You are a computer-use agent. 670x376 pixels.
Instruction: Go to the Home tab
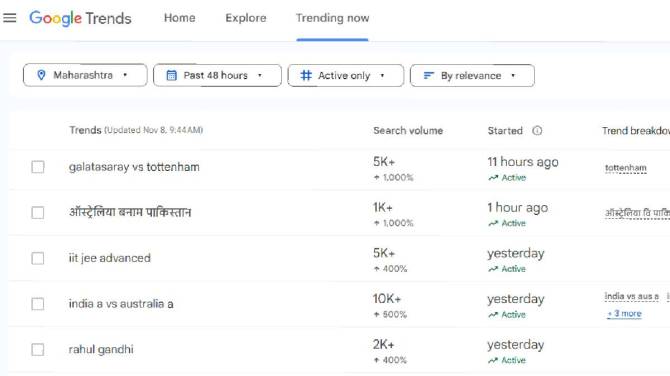click(179, 18)
